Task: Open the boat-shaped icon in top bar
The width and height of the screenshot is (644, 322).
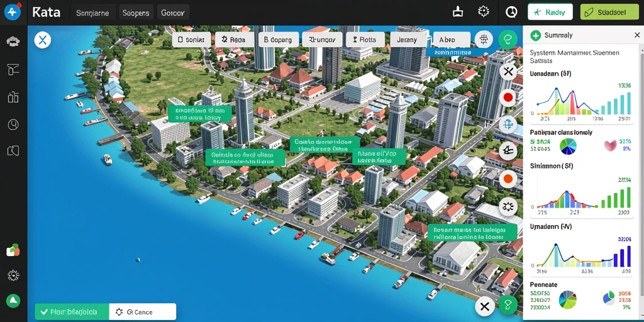Action: pos(458,12)
